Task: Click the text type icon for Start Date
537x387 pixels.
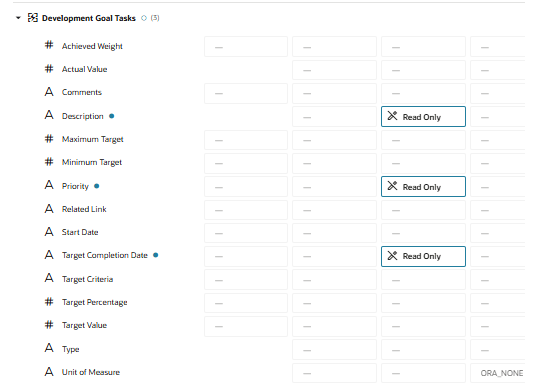Action: 49,232
